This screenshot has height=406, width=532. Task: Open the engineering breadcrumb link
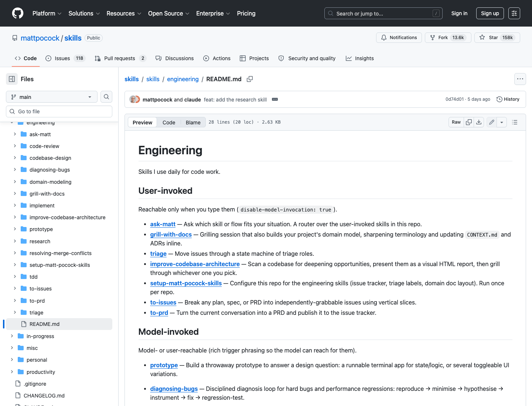coord(183,79)
